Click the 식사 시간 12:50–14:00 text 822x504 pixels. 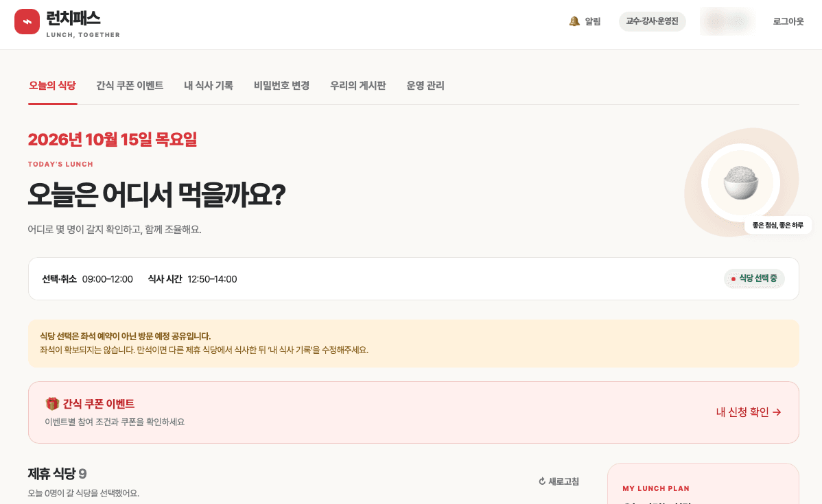click(192, 279)
